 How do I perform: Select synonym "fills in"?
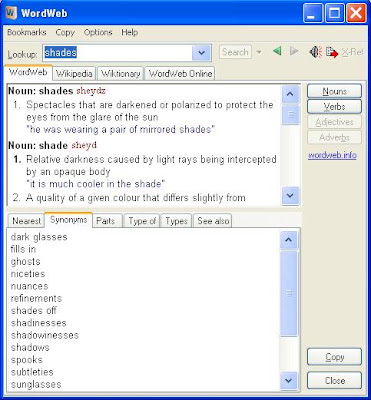(x=23, y=249)
